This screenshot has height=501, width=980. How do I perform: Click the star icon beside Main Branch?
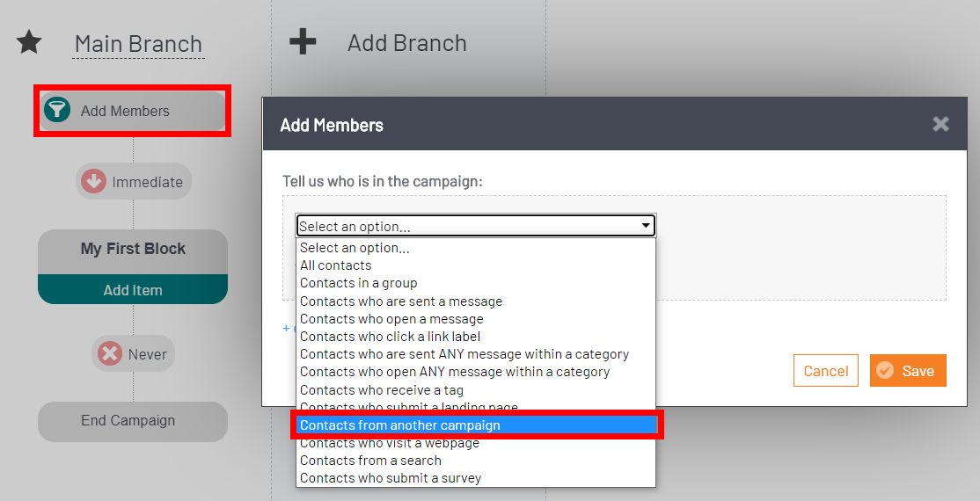click(x=29, y=42)
